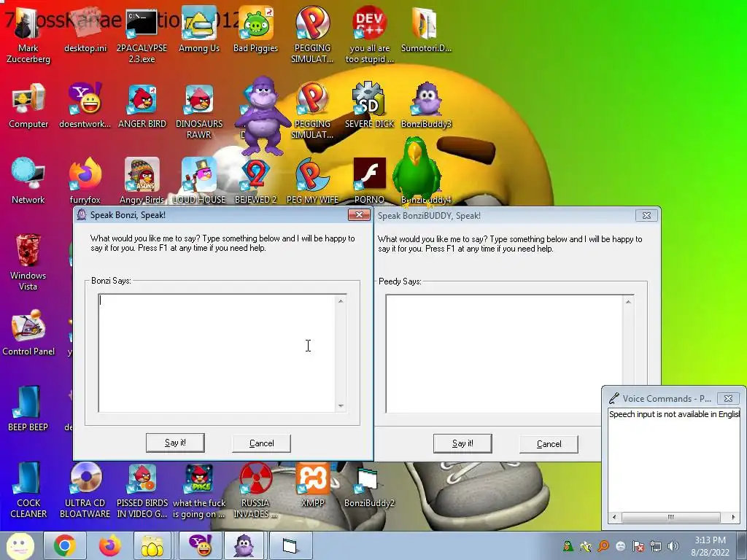This screenshot has height=560, width=747.
Task: Click the Peedy parrot system tray icon
Action: (x=568, y=546)
